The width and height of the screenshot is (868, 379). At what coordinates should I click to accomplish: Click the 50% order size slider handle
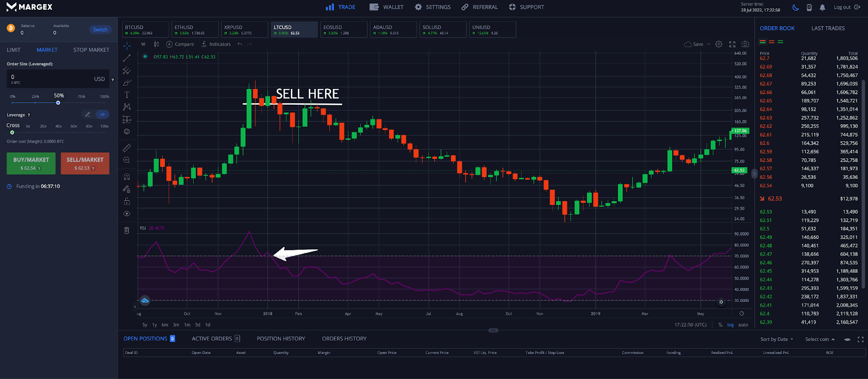58,102
